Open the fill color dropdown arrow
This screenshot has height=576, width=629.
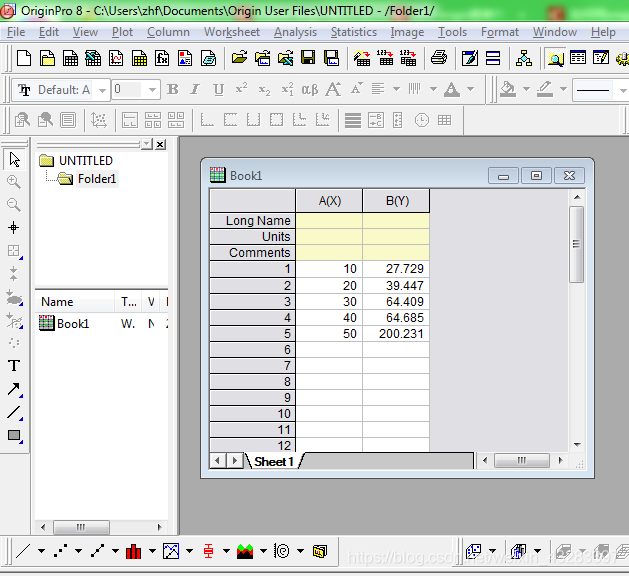point(526,89)
